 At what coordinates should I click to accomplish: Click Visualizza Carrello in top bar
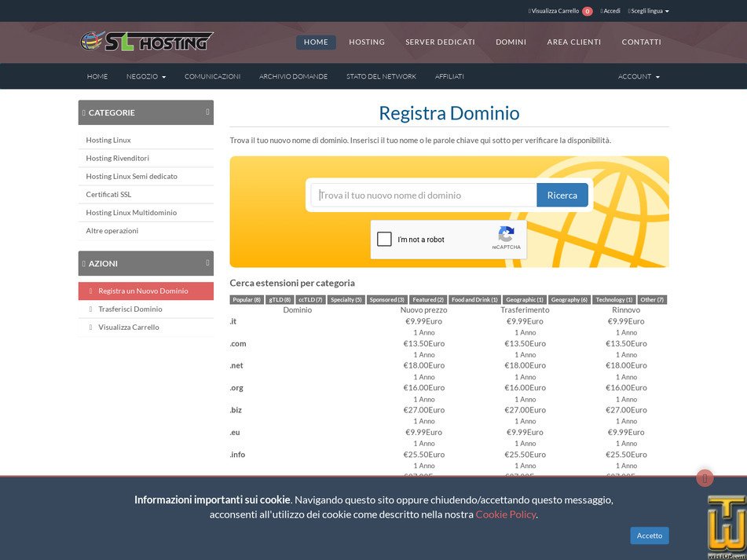tap(554, 11)
